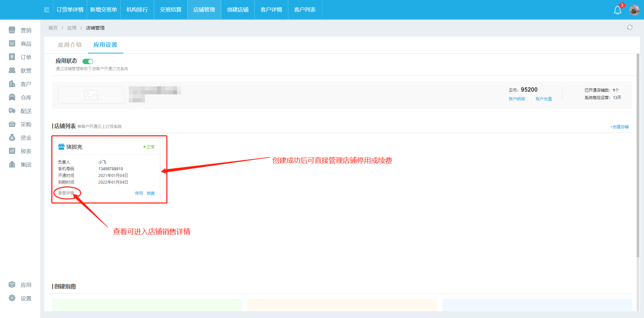
Task: Click 查看详情 on the 猪脚亮 store card
Action: point(66,193)
